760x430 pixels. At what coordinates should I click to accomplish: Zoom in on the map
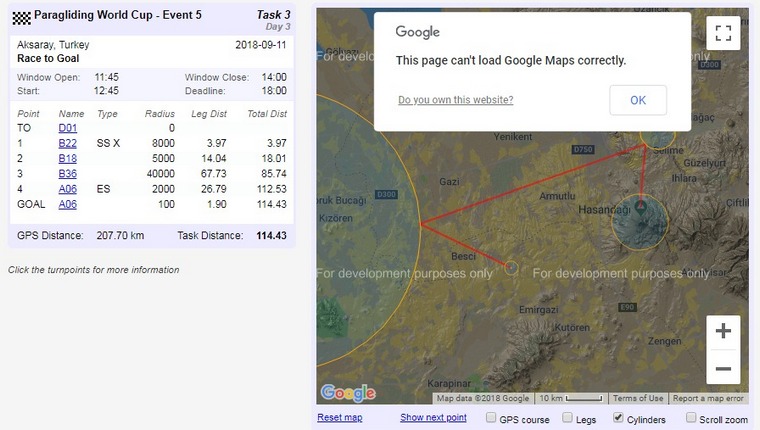pyautogui.click(x=723, y=332)
